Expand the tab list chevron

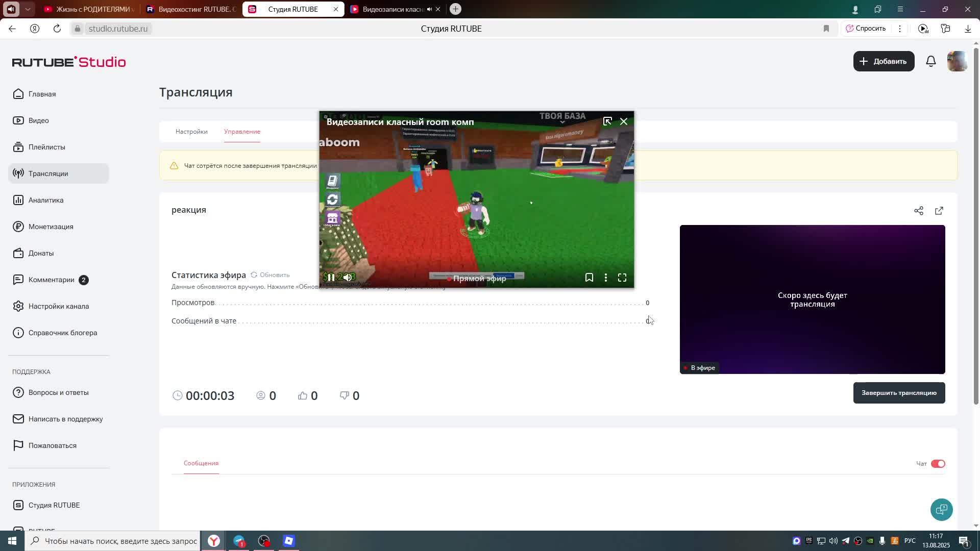pyautogui.click(x=28, y=9)
